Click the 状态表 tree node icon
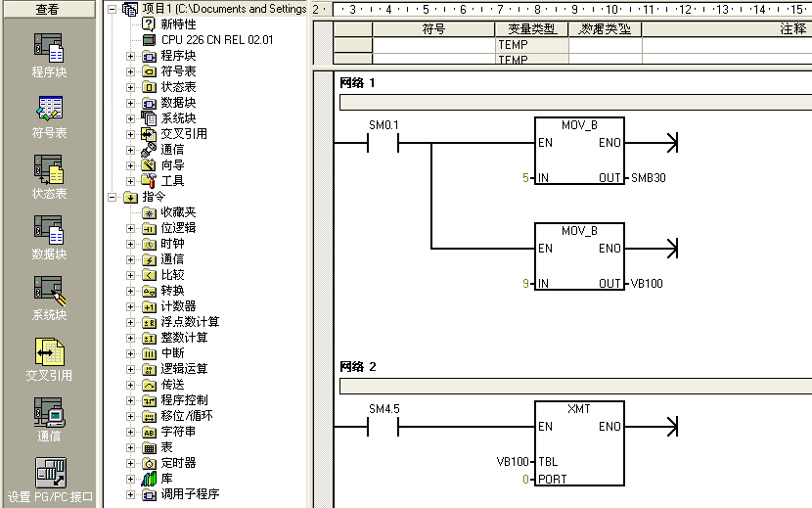 click(149, 87)
